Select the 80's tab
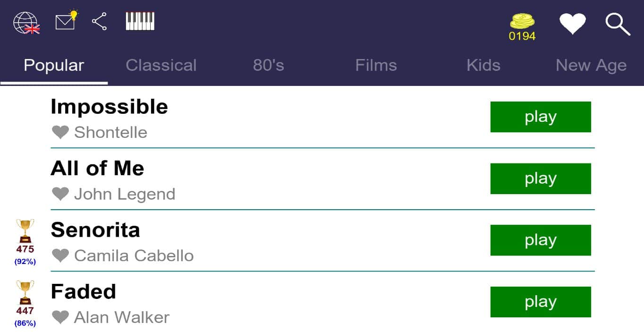 click(268, 65)
